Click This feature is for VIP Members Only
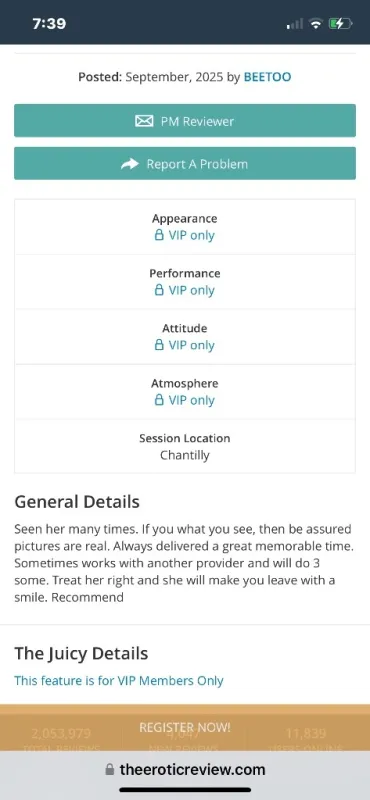Viewport: 370px width, 800px height. tap(119, 681)
